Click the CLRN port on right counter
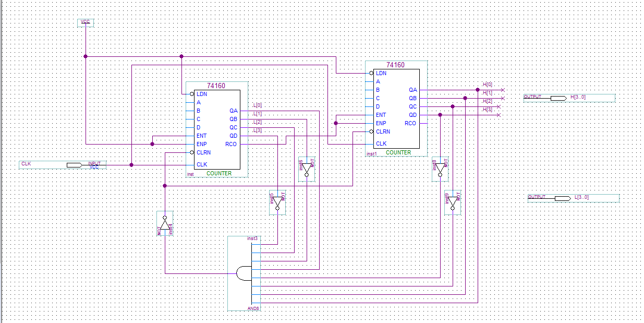The height and width of the screenshot is (323, 644). pyautogui.click(x=383, y=131)
